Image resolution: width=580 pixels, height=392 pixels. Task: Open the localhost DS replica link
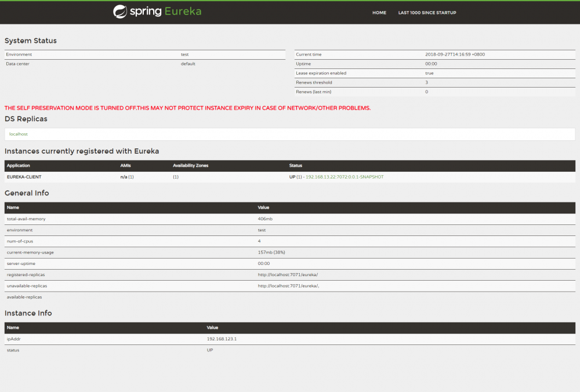pos(19,134)
